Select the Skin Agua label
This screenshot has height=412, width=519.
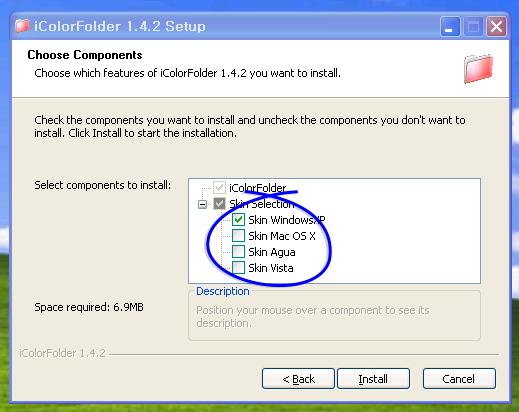click(272, 252)
